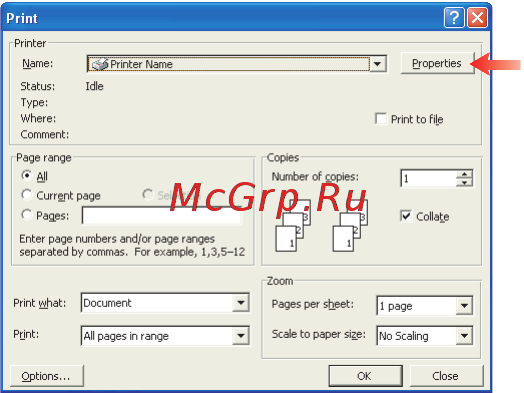Click into the Pages range text field
The width and height of the screenshot is (524, 393).
[162, 216]
